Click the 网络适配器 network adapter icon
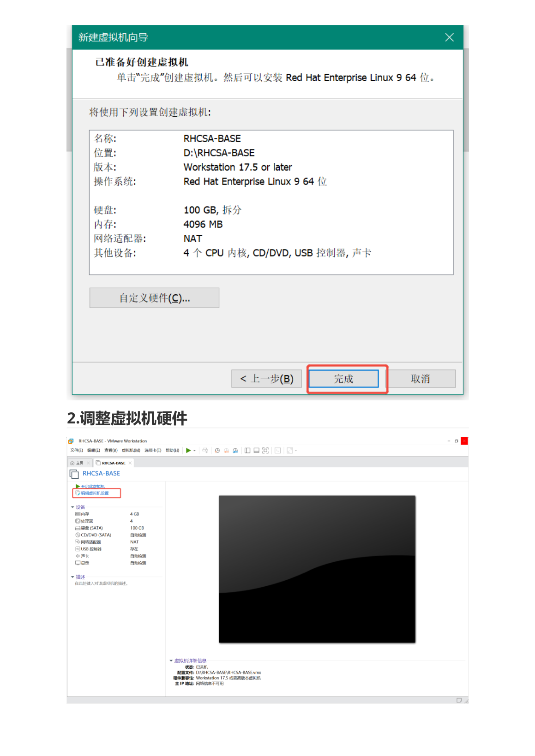Image resolution: width=535 pixels, height=756 pixels. coord(78,542)
